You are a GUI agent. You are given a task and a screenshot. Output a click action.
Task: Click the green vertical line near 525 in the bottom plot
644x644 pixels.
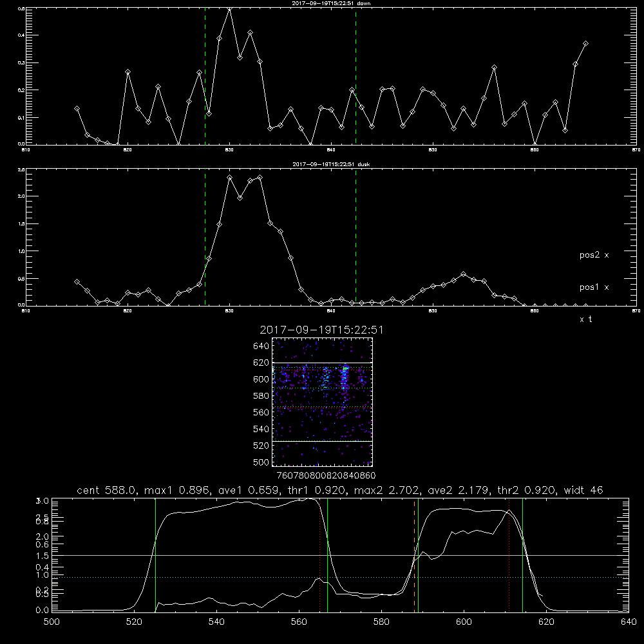[156, 555]
